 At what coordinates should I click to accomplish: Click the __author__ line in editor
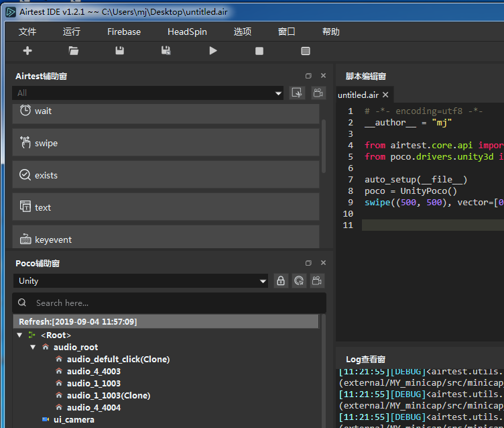[x=408, y=123]
